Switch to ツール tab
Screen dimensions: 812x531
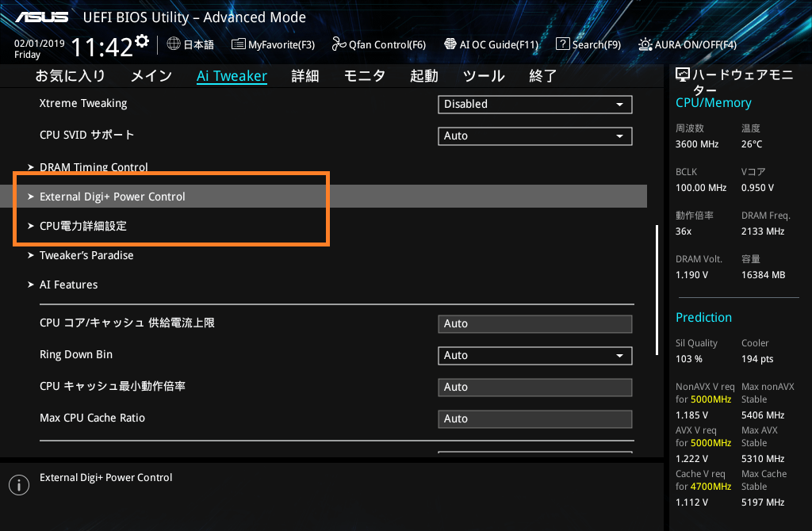coord(484,76)
